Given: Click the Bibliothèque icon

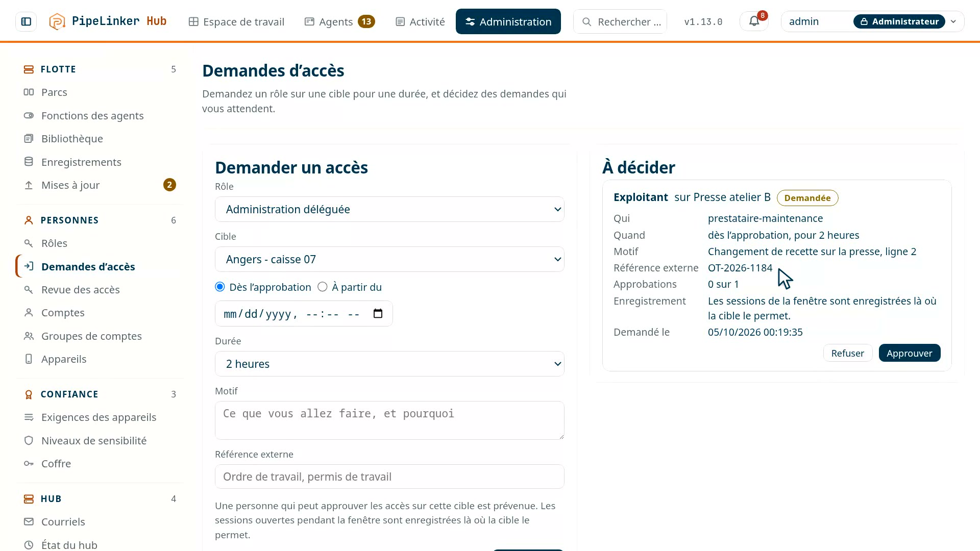Looking at the screenshot, I should coord(29,139).
